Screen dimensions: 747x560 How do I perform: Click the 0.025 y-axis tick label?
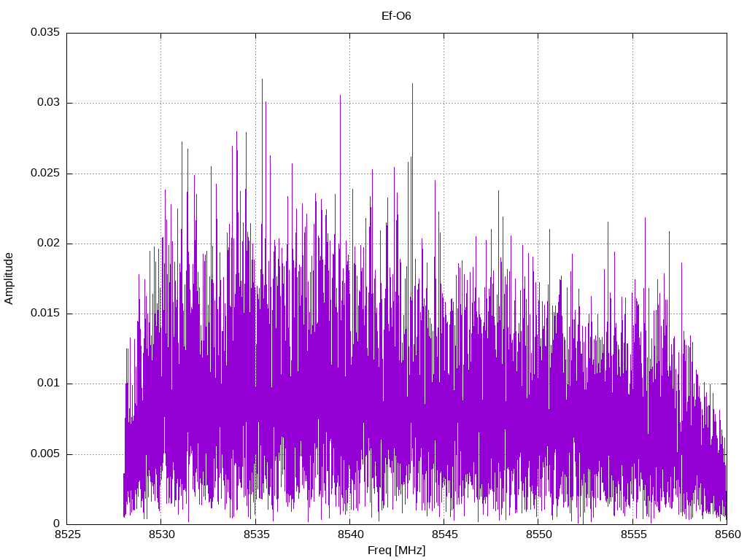pyautogui.click(x=45, y=173)
